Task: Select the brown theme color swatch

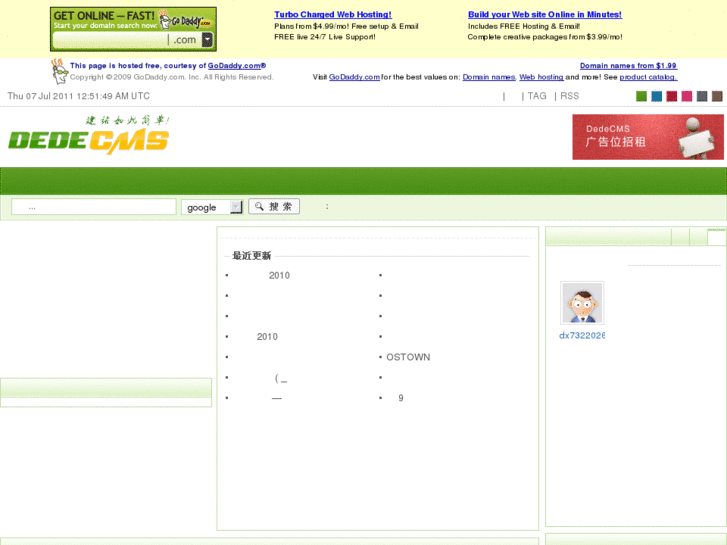Action: click(717, 96)
